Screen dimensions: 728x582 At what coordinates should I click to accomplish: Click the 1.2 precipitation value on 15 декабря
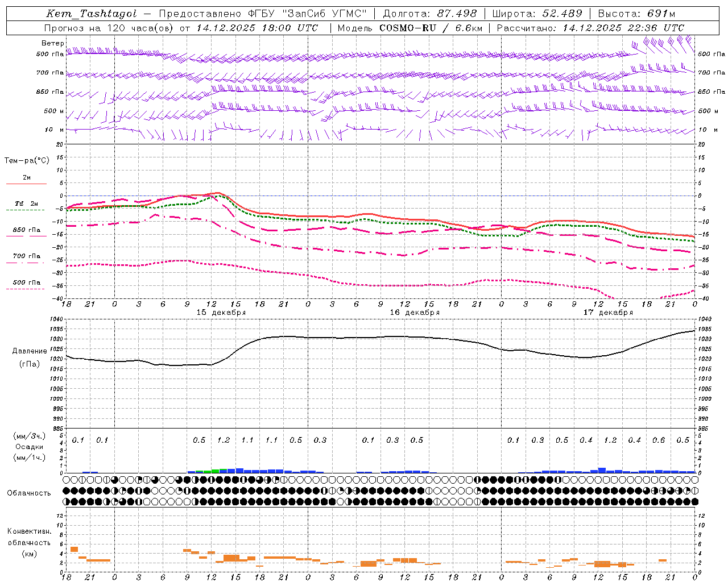(224, 440)
